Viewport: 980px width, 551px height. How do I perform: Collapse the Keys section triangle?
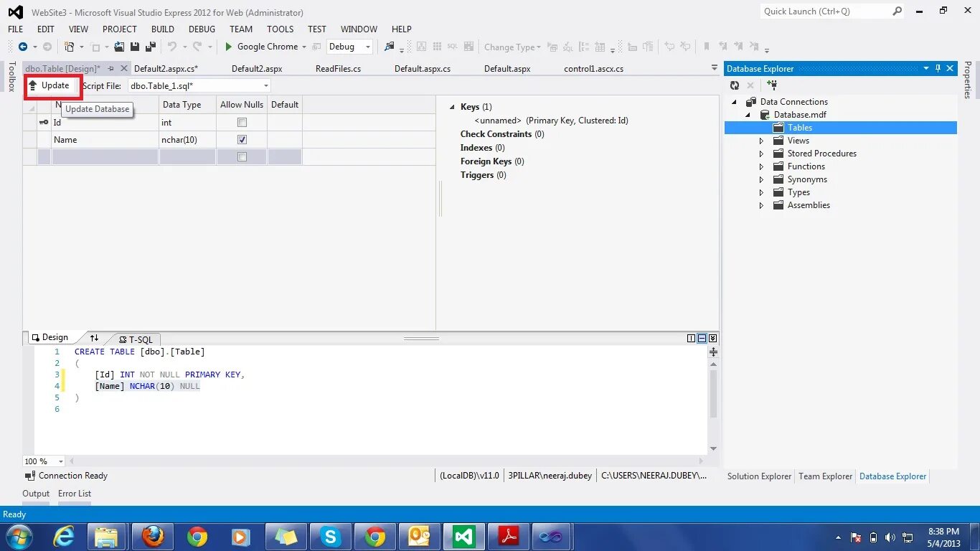point(452,107)
